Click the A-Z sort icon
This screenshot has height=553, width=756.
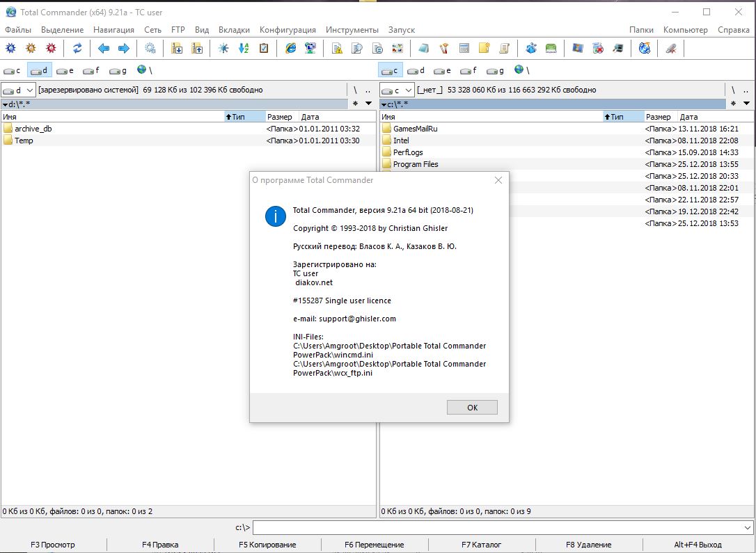coord(244,48)
